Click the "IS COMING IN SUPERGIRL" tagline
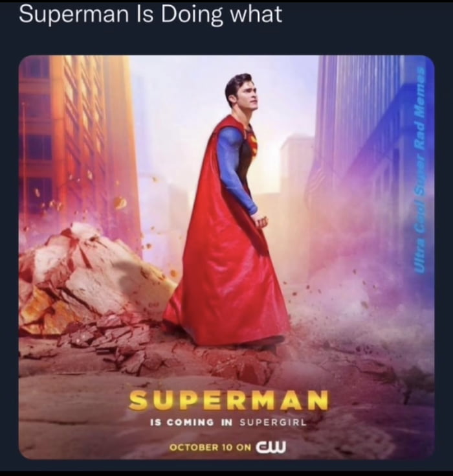 pos(227,423)
